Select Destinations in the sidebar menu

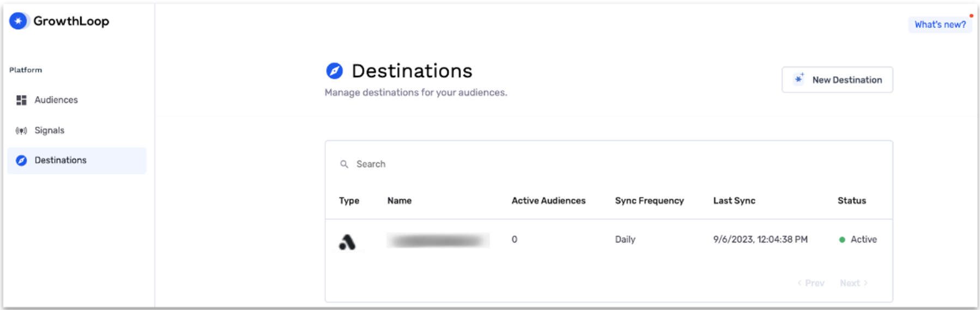pyautogui.click(x=61, y=160)
